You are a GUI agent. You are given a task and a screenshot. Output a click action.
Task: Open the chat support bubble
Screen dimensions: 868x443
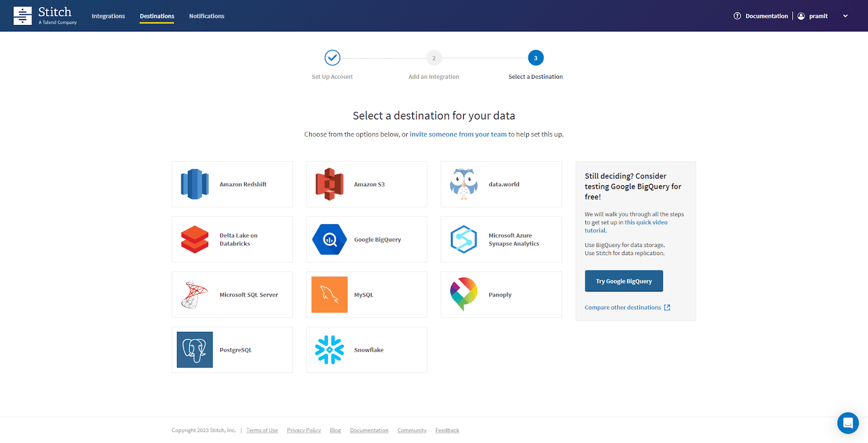(x=848, y=423)
